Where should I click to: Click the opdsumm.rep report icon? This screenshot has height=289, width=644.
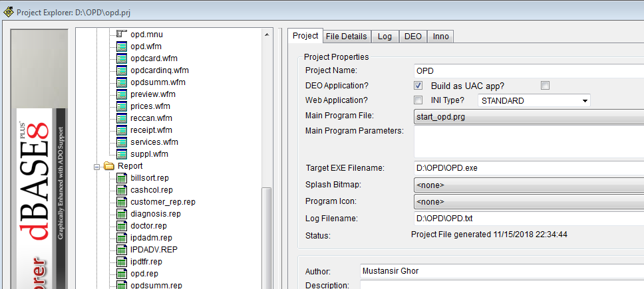tap(122, 285)
